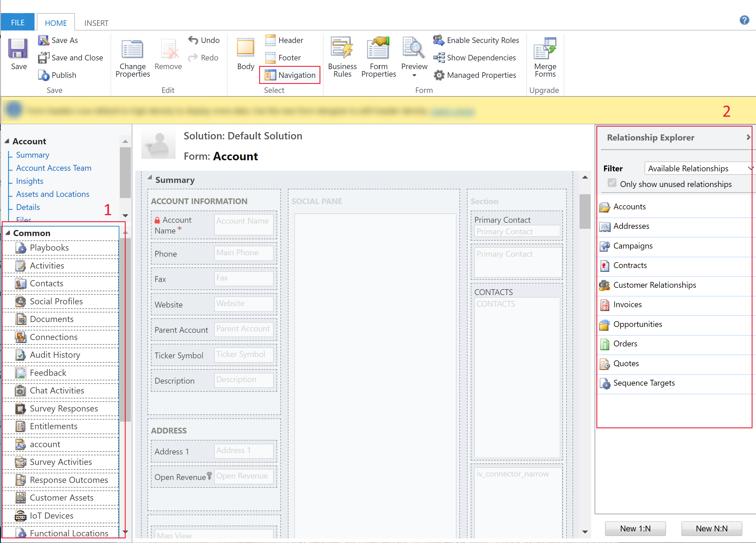Toggle the Only show unused relationships checkbox
Screen dimensions: 756x543
pyautogui.click(x=611, y=184)
